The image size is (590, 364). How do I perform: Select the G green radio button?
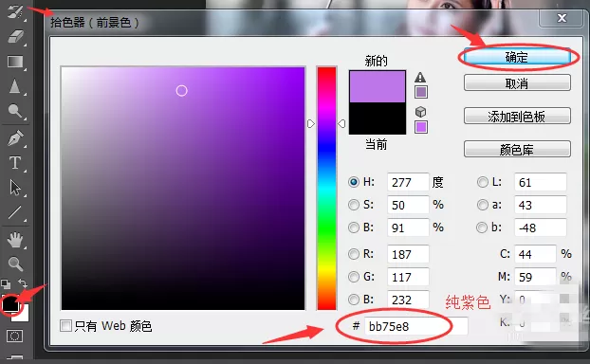click(354, 277)
